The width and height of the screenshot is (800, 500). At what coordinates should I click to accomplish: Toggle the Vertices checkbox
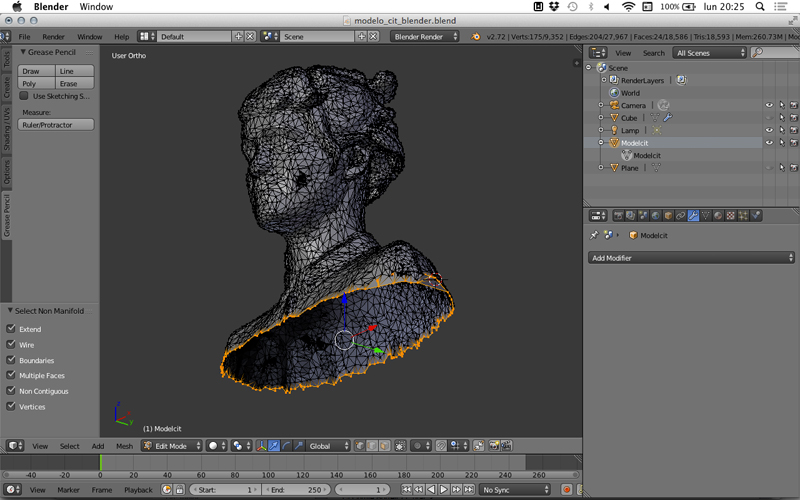pyautogui.click(x=11, y=406)
